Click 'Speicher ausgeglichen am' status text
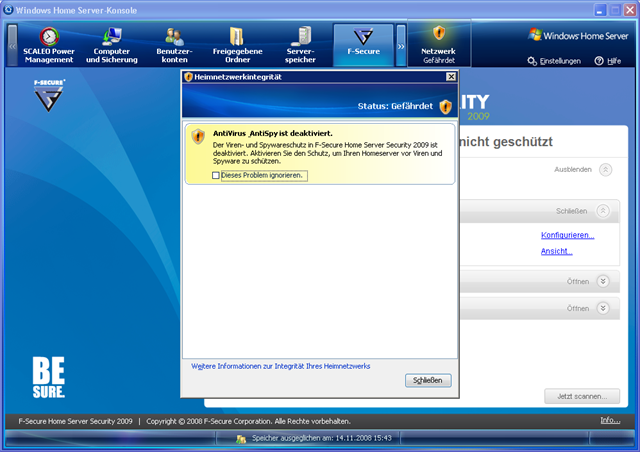The image size is (640, 452). [x=322, y=438]
